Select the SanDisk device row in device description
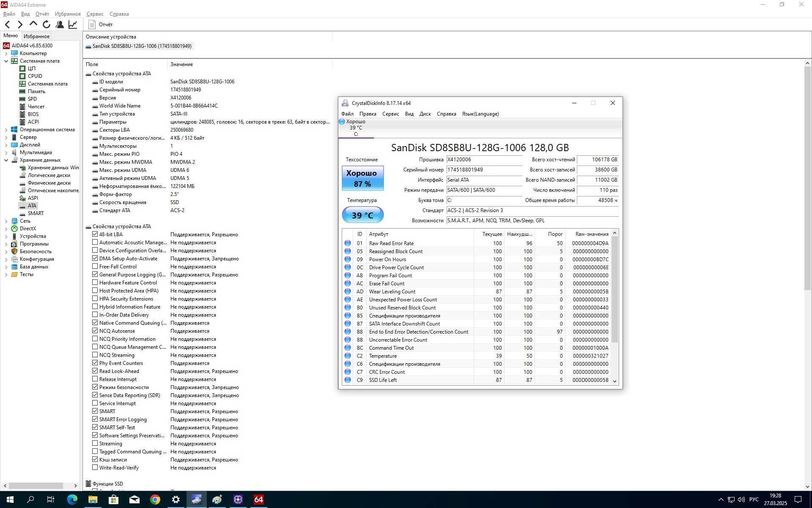 pos(139,46)
